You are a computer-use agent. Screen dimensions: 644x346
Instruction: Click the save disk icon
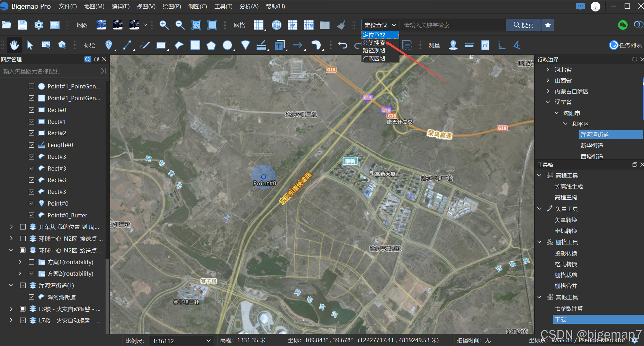(23, 25)
